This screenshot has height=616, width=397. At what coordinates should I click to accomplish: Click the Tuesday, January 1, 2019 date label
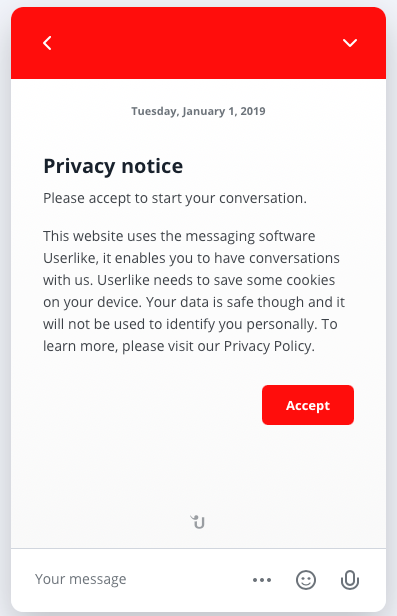click(198, 111)
